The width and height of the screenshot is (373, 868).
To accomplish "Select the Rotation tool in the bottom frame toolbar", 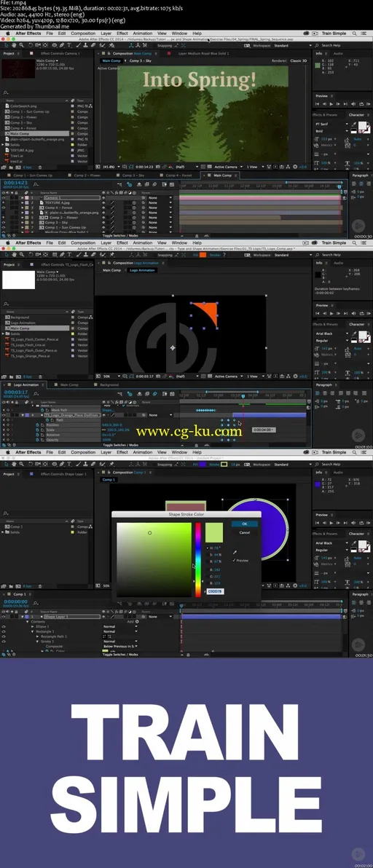I will 31,464.
